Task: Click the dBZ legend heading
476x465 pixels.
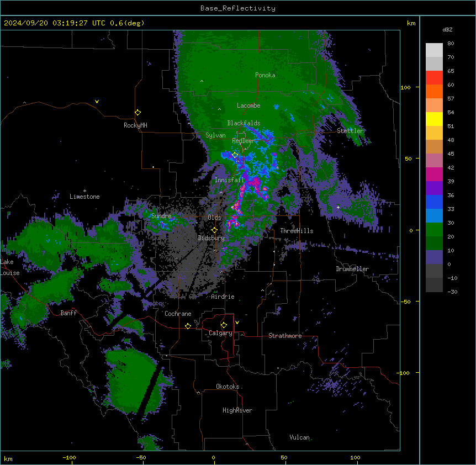Action: coord(447,29)
